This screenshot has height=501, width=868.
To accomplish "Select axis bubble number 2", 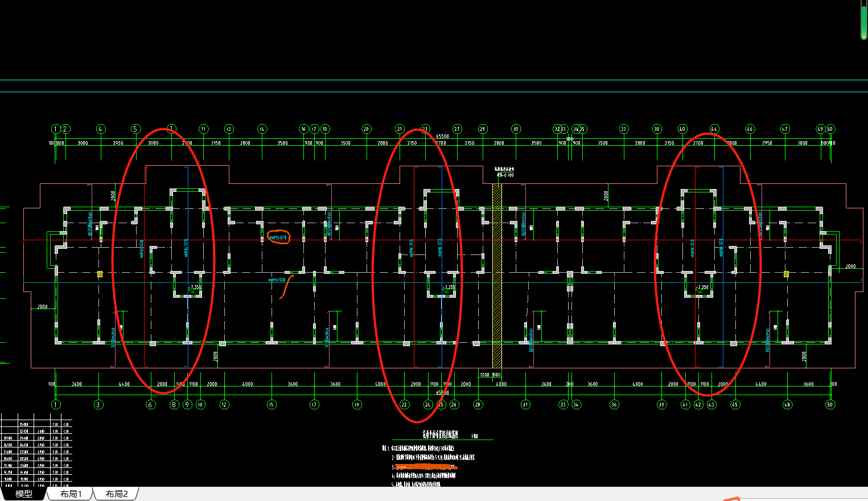I will pyautogui.click(x=65, y=129).
